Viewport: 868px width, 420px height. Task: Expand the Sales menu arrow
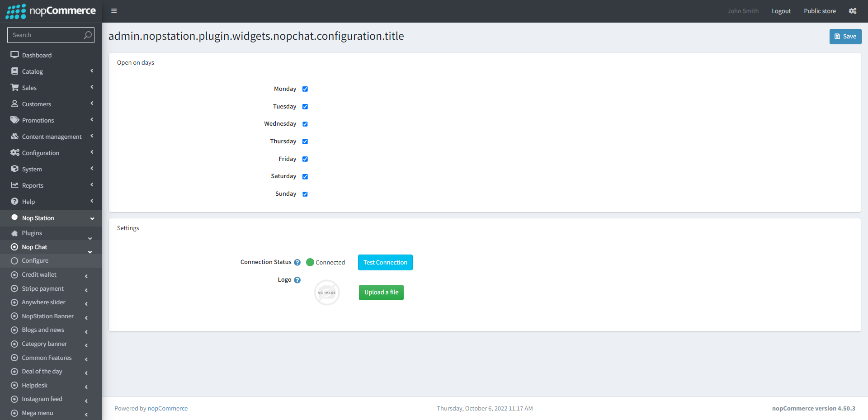(x=92, y=87)
